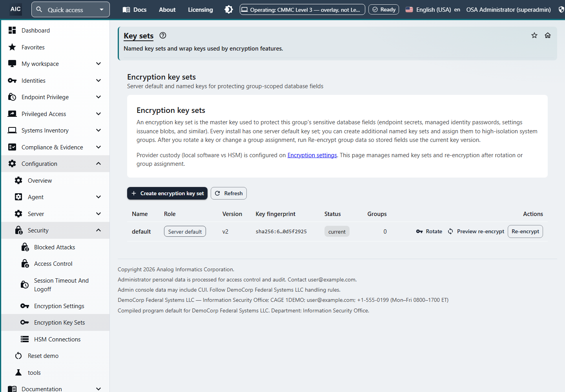The width and height of the screenshot is (565, 392).
Task: Select Encryption Key Sets in sidebar
Action: click(x=55, y=322)
